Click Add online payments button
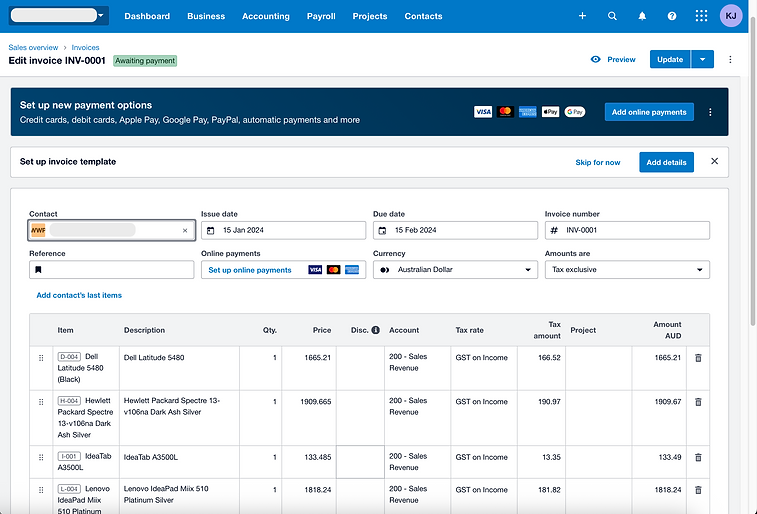Viewport: 757px width, 514px height. 649,112
